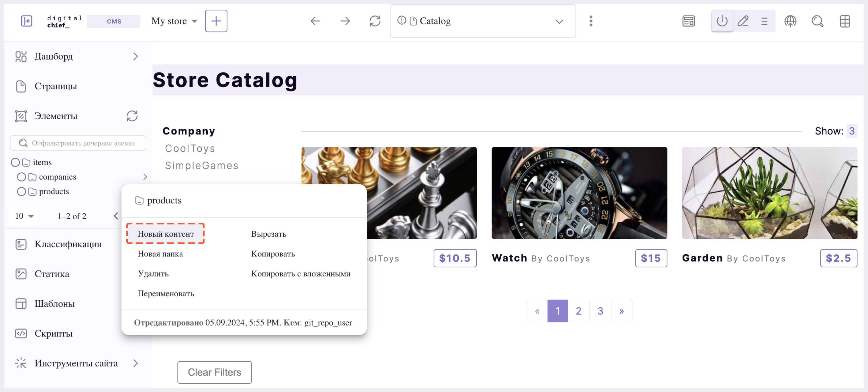Choose Новая папка in the menu
Viewport: 868px width, 392px height.
tap(160, 254)
